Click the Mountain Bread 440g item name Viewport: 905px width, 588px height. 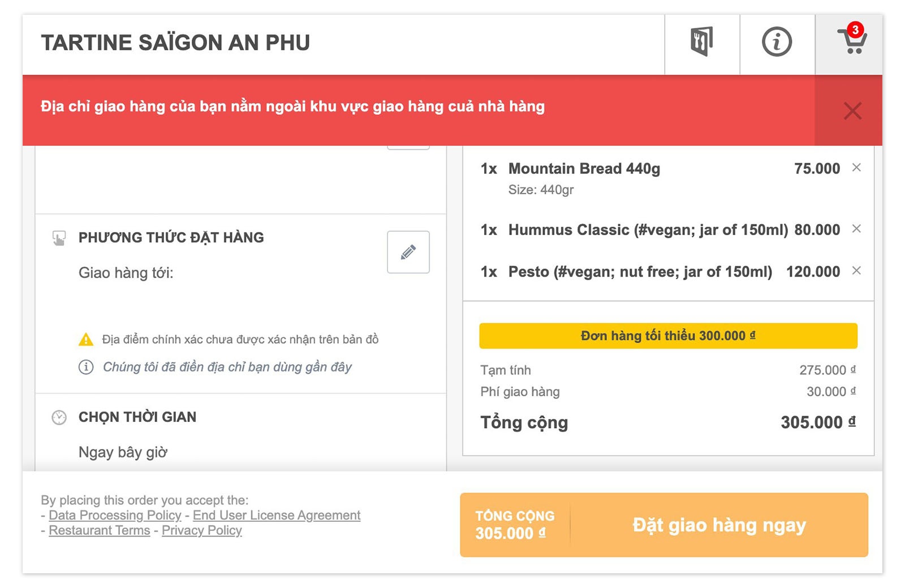[x=584, y=168]
